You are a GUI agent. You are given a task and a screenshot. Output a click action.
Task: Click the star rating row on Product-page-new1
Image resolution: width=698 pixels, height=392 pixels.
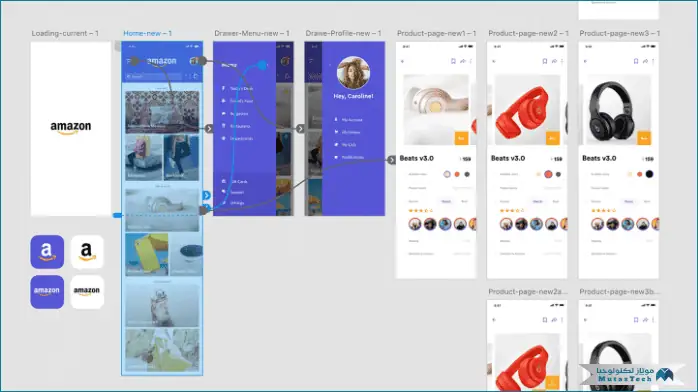click(420, 211)
